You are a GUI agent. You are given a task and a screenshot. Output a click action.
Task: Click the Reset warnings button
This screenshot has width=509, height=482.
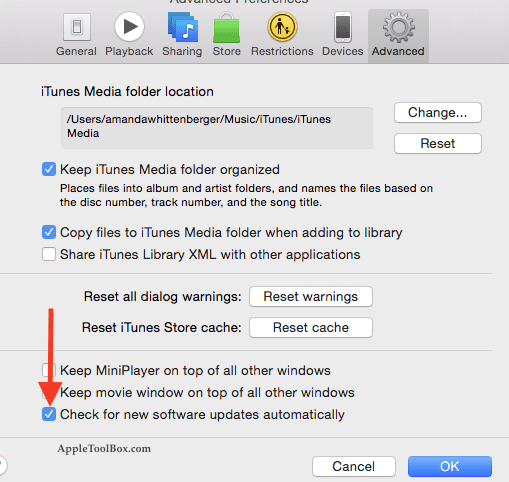click(311, 296)
